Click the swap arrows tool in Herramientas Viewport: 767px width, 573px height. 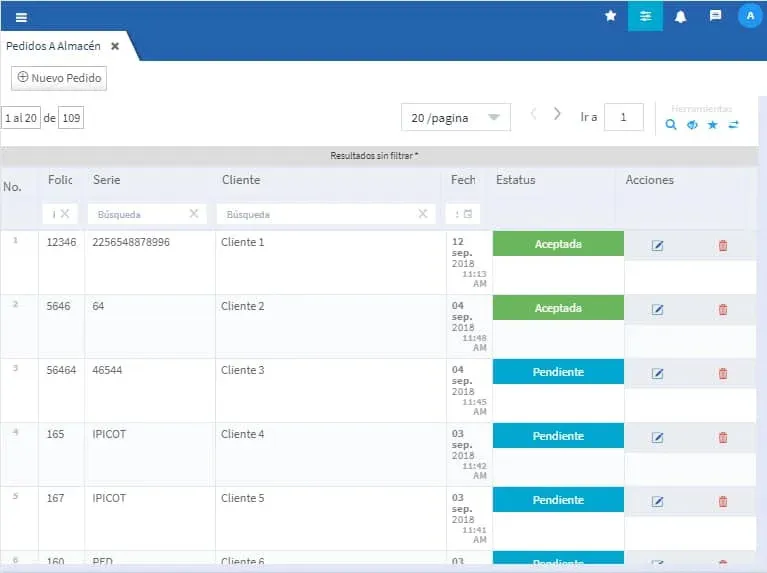(x=734, y=125)
